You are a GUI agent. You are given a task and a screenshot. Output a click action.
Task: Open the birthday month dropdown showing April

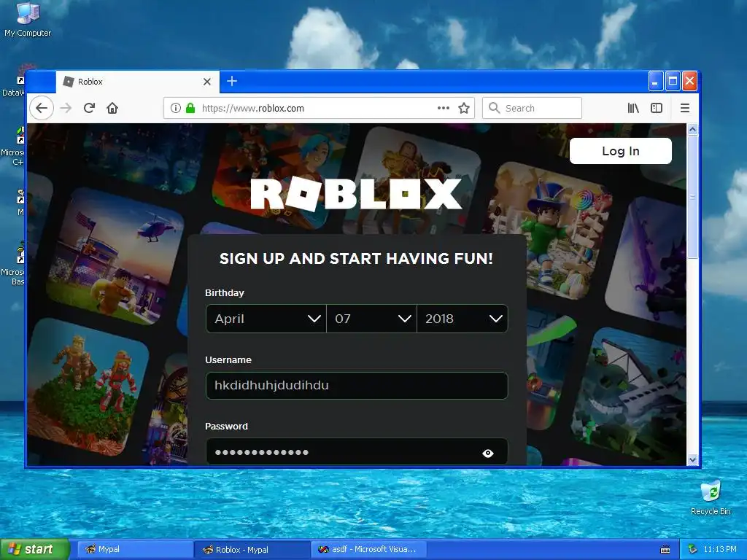coord(266,319)
